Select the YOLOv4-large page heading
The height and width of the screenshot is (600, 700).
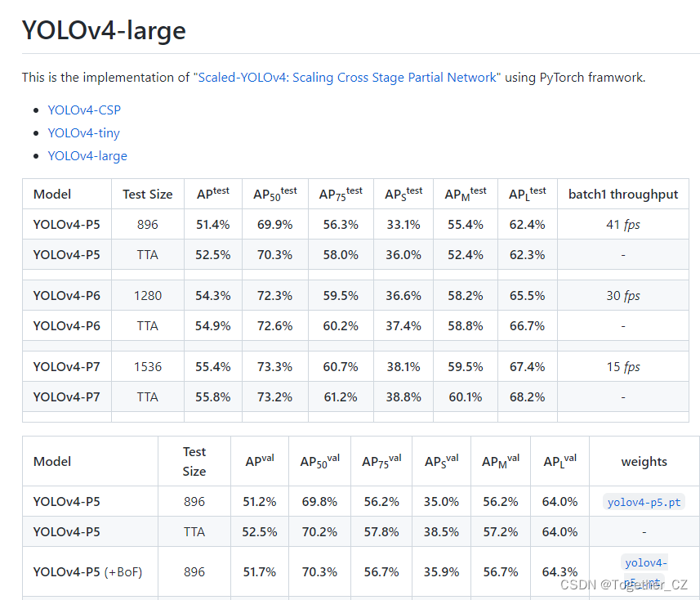103,31
